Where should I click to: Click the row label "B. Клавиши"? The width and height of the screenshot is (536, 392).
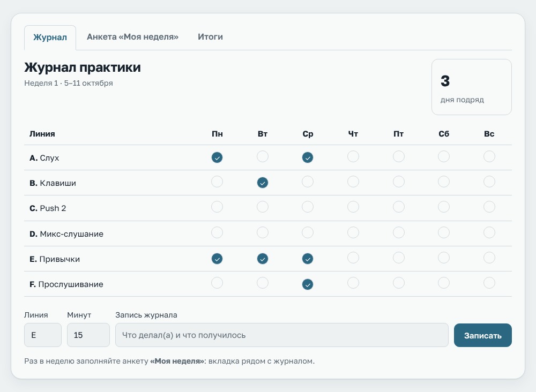(x=53, y=183)
